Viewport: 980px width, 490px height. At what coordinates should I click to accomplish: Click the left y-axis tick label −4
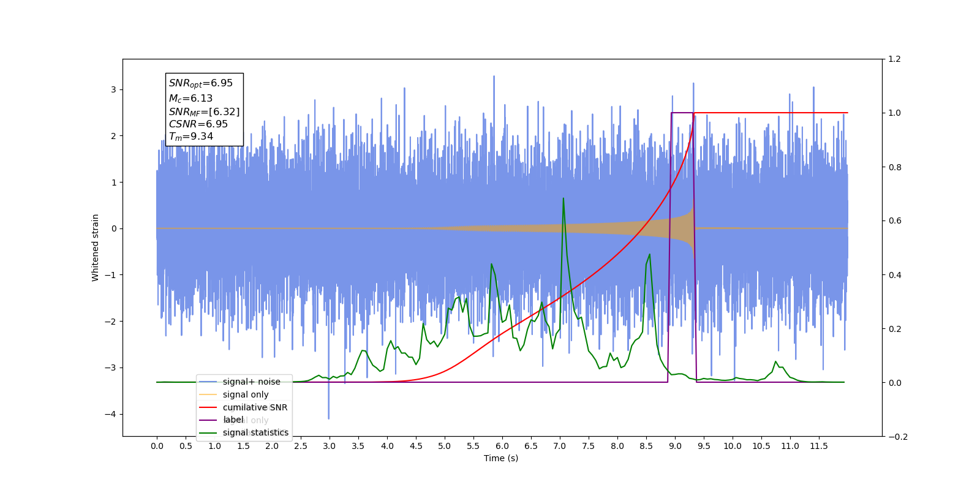[x=110, y=414]
